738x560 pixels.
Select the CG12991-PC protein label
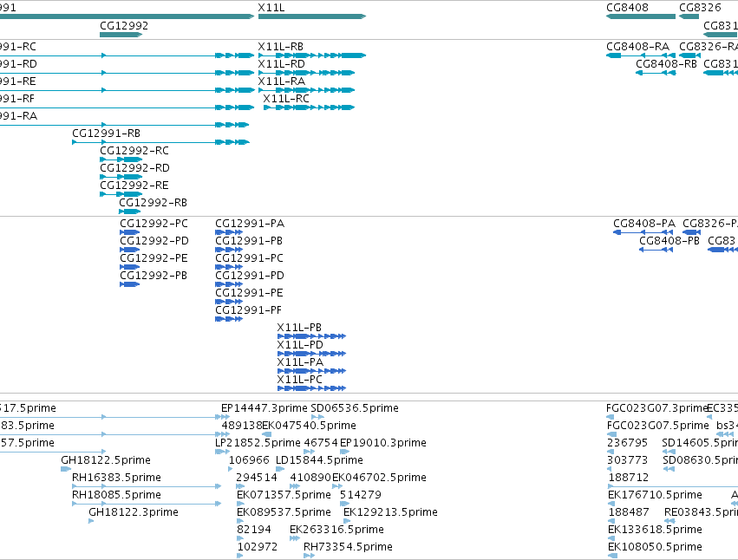(250, 259)
